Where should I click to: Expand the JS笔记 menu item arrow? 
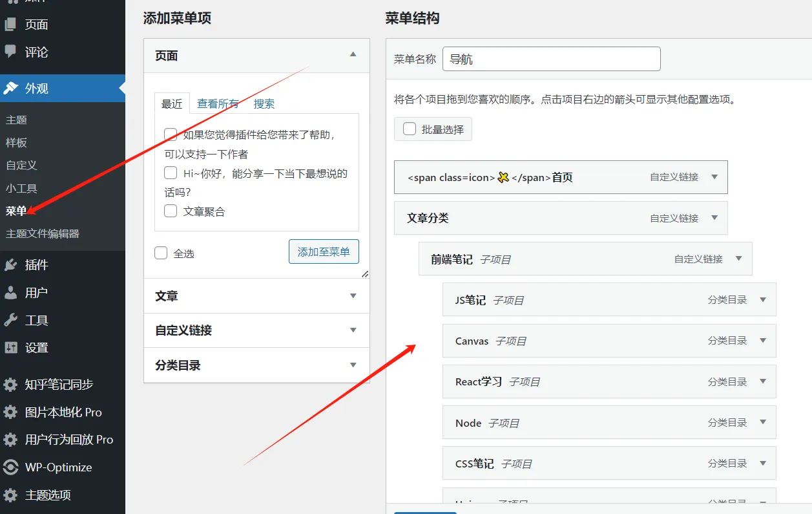pos(763,299)
